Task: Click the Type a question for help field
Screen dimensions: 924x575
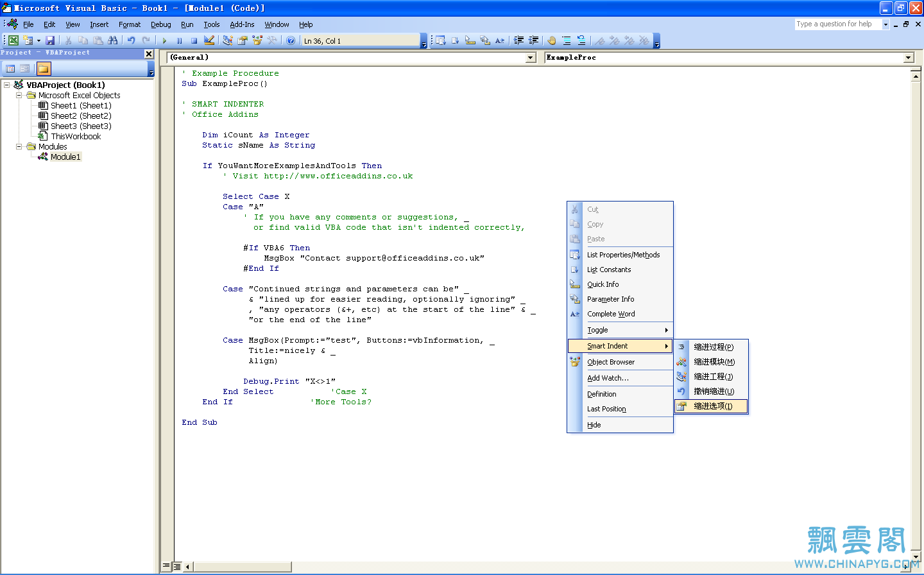Action: [838, 24]
